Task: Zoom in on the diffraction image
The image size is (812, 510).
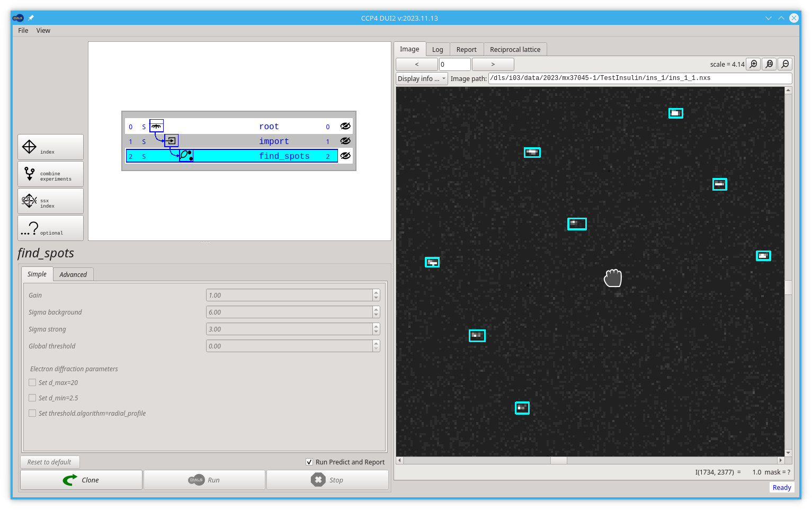Action: tap(754, 64)
